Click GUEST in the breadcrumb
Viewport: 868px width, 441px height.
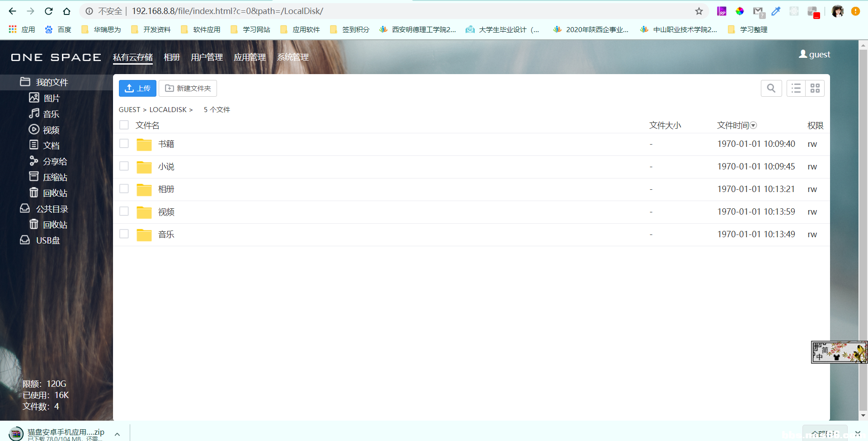pyautogui.click(x=129, y=109)
